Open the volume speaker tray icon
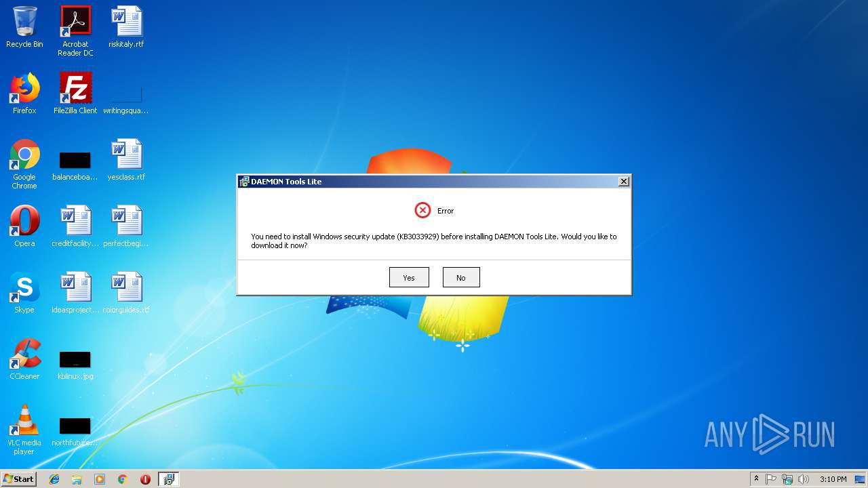 click(804, 479)
